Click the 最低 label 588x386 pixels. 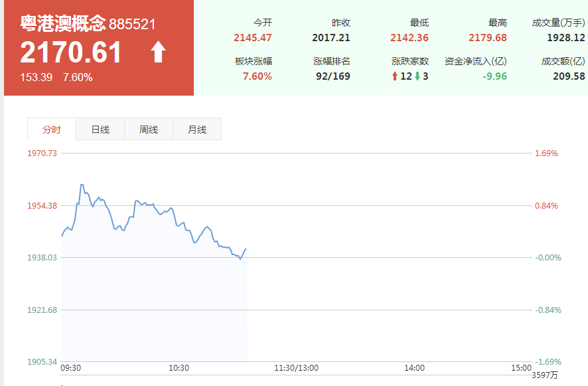[x=419, y=23]
